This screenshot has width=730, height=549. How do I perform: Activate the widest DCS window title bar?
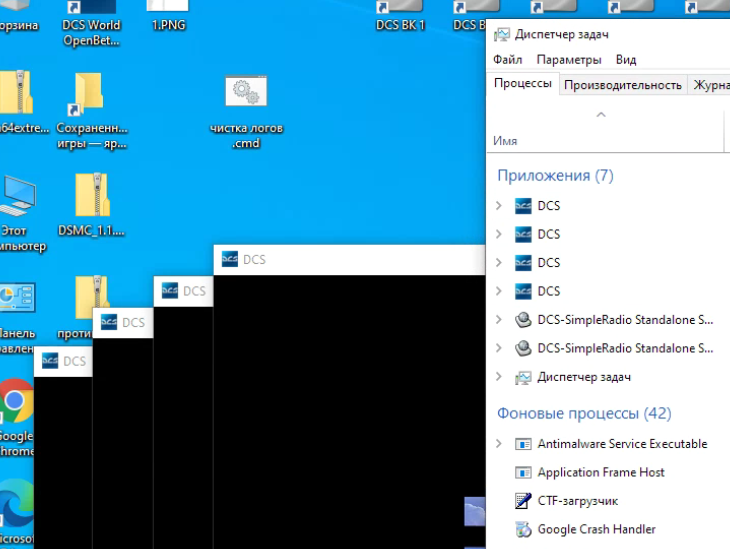pos(349,260)
